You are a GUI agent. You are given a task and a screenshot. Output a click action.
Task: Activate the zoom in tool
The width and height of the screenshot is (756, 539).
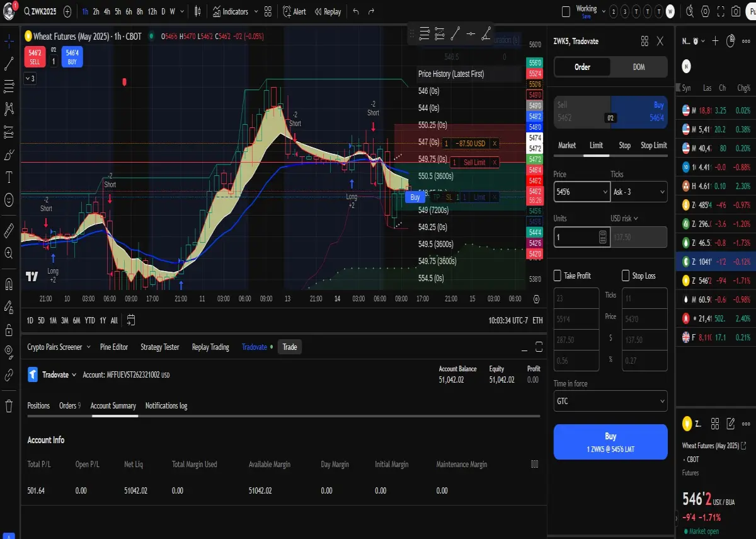click(x=9, y=252)
